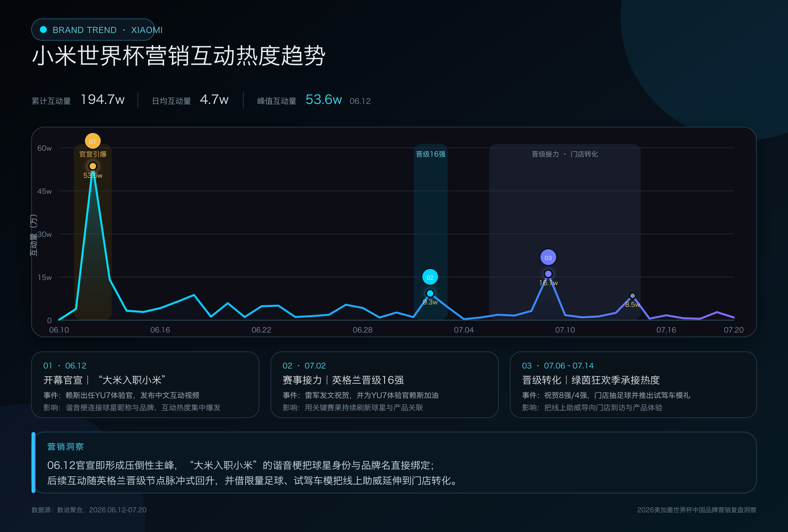
Task: Click the insight line starting 后续互动随英格兰晋级节点
Action: 254,480
